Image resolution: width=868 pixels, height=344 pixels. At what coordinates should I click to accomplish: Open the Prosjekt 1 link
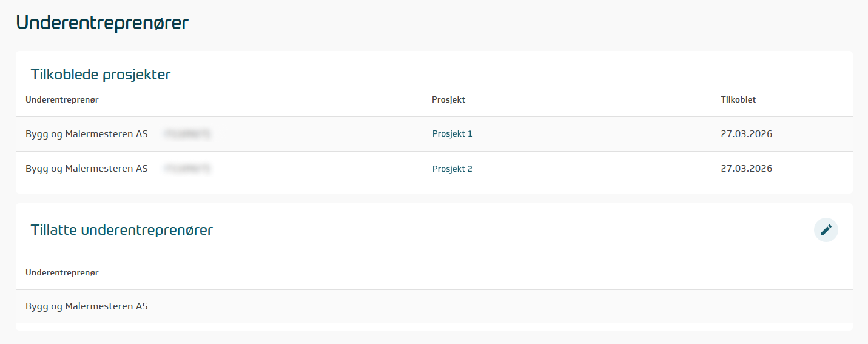(x=452, y=134)
